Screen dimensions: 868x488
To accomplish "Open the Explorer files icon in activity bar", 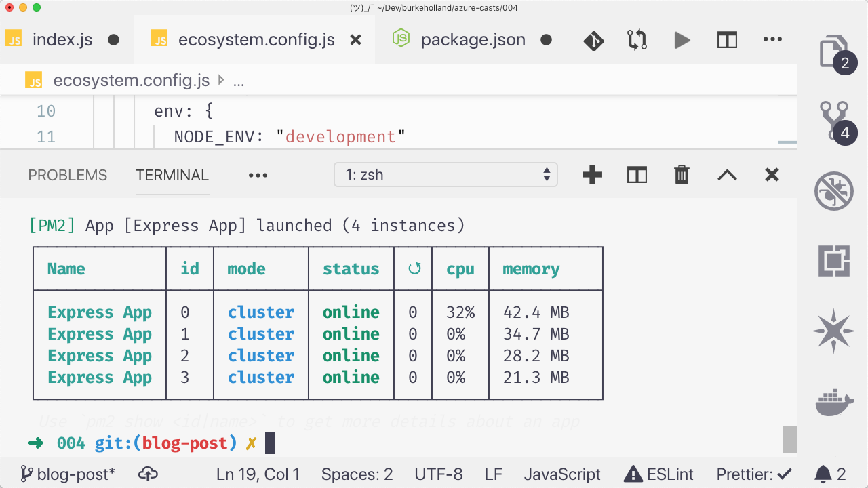I will click(833, 51).
